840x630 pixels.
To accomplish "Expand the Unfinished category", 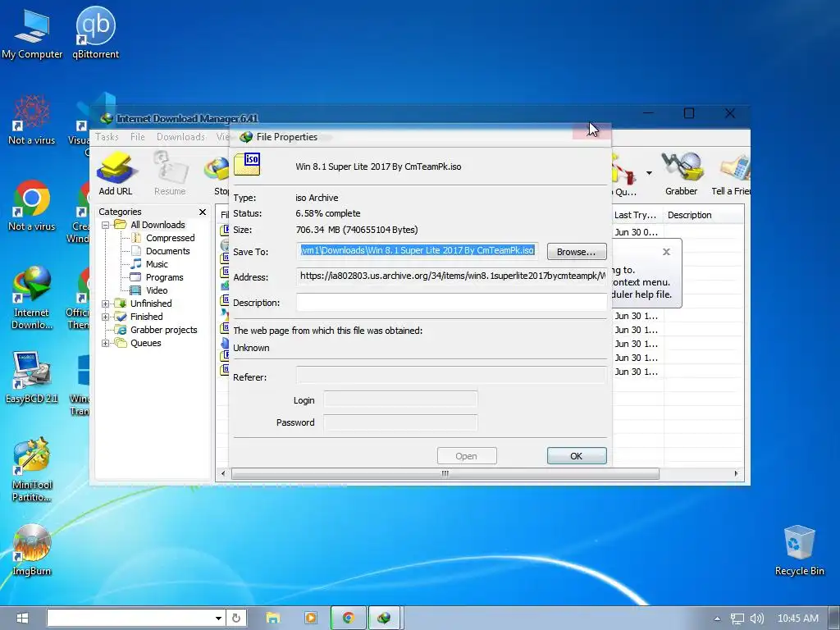I will [106, 304].
